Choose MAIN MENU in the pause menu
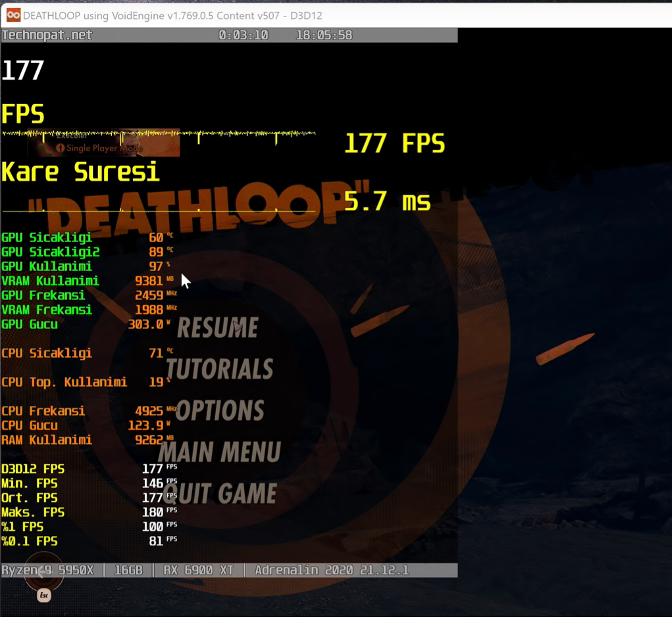 tap(220, 452)
